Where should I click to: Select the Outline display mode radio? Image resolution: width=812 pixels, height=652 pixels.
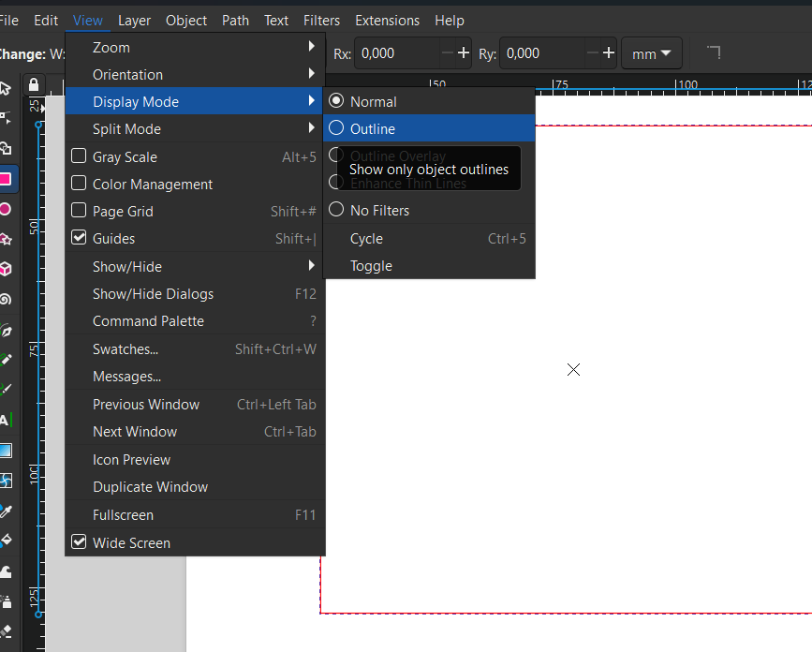[x=336, y=127]
